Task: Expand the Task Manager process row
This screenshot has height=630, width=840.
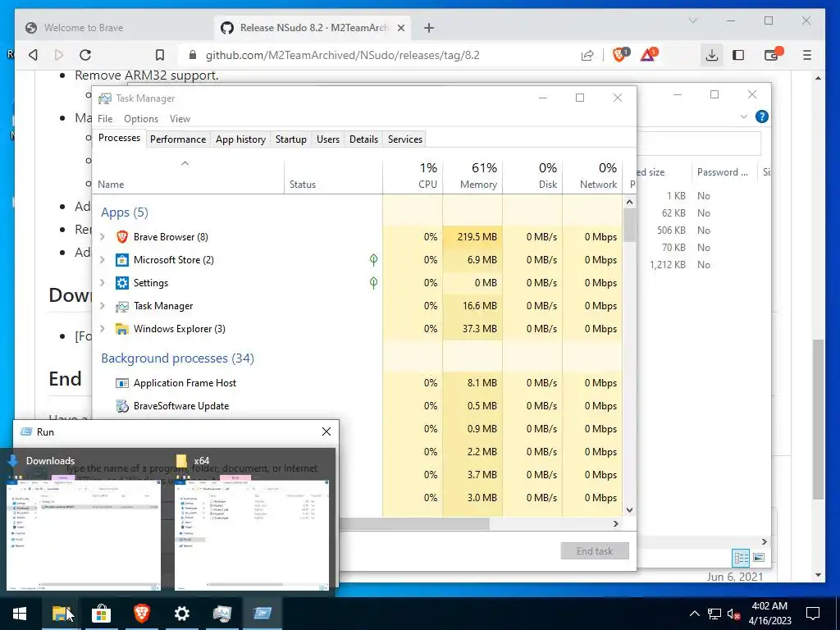Action: tap(103, 306)
